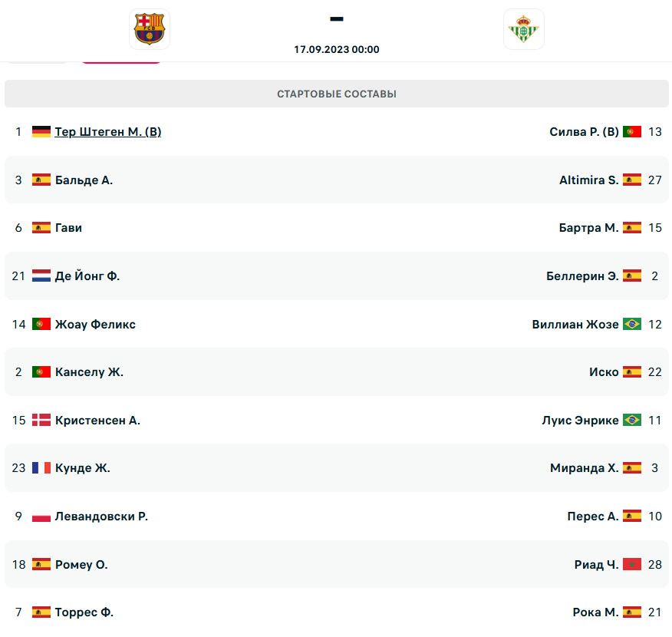672x637 pixels.
Task: Select player Гави in Barcelona lineup
Action: (x=68, y=228)
